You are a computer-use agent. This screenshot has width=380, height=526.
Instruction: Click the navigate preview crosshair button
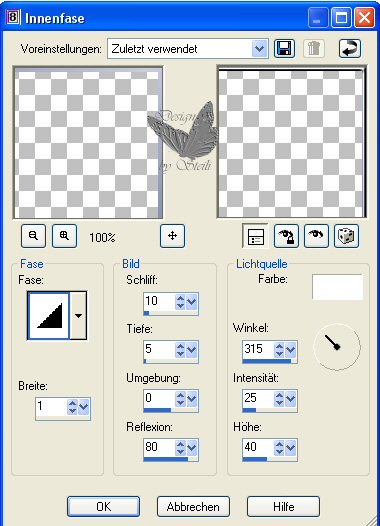pos(172,236)
